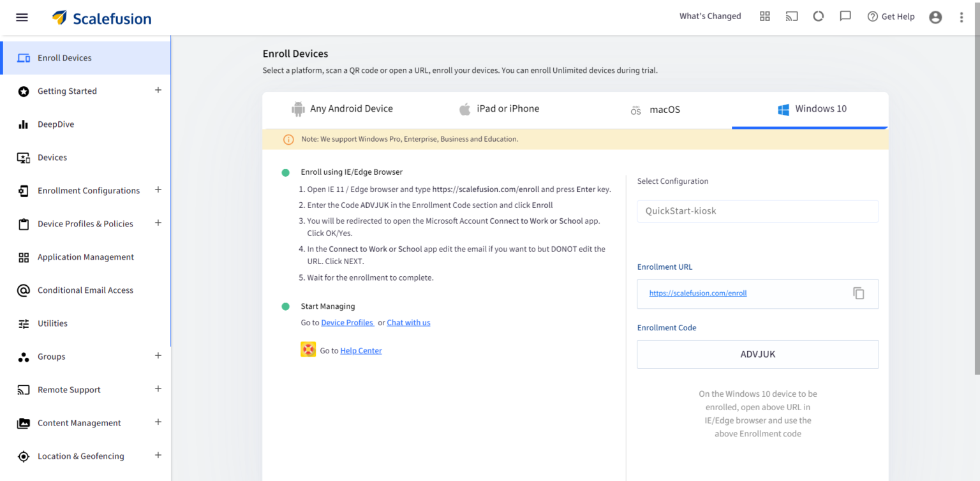Image resolution: width=980 pixels, height=481 pixels.
Task: Open the Help Center link
Action: coord(360,350)
